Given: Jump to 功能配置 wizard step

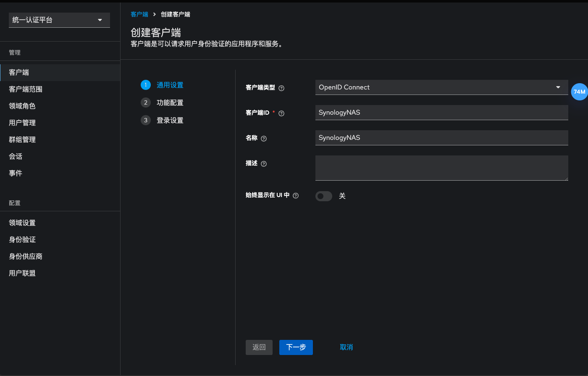Looking at the screenshot, I should pyautogui.click(x=170, y=103).
